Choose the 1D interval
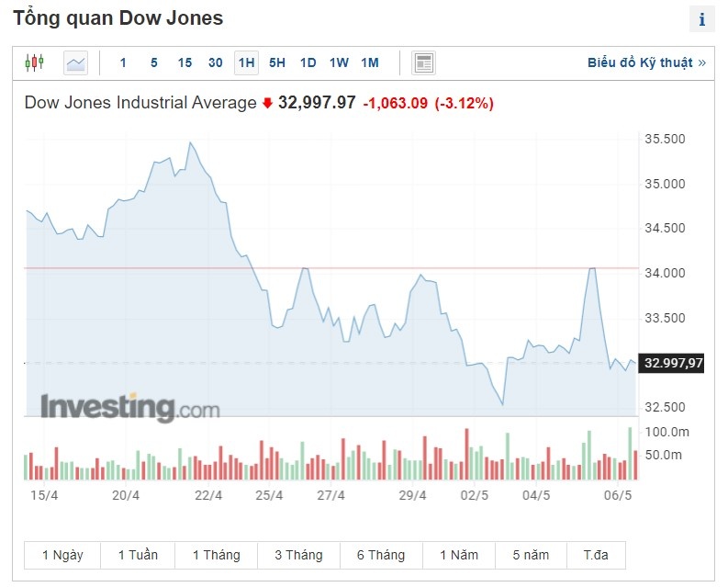Screen dimensions: 728x587 tap(308, 62)
